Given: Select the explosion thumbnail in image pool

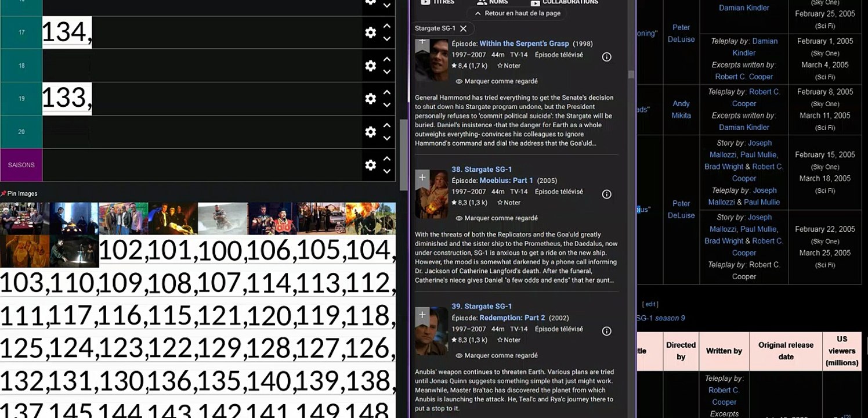Looking at the screenshot, I should tap(371, 218).
